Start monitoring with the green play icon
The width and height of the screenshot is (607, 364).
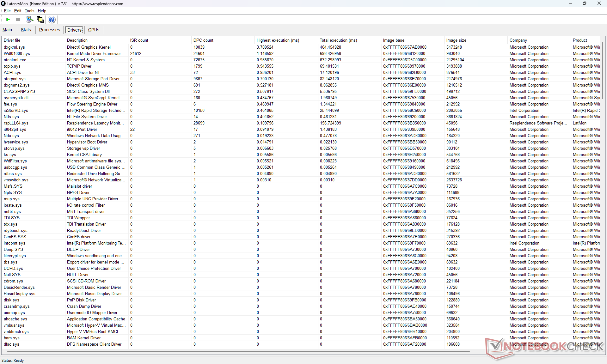click(8, 20)
